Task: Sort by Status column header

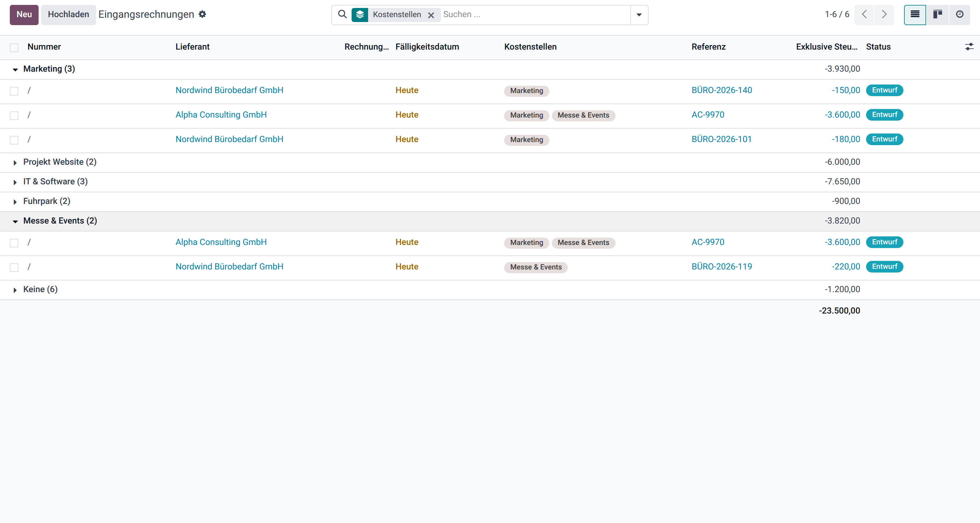Action: 878,47
